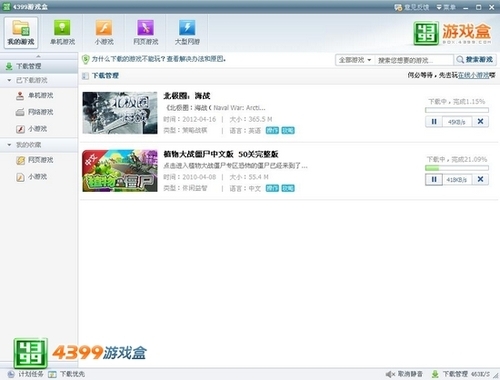Open the 在线小游戏 link

click(473, 75)
